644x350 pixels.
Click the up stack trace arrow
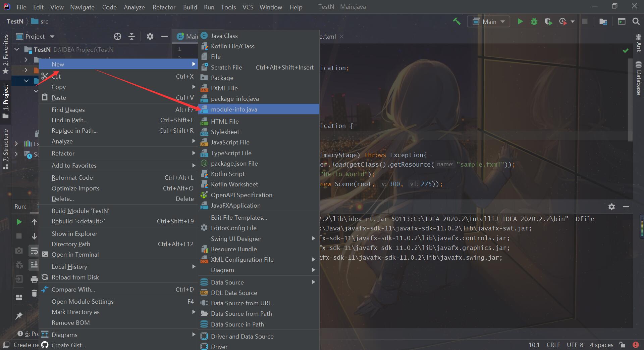(x=34, y=222)
